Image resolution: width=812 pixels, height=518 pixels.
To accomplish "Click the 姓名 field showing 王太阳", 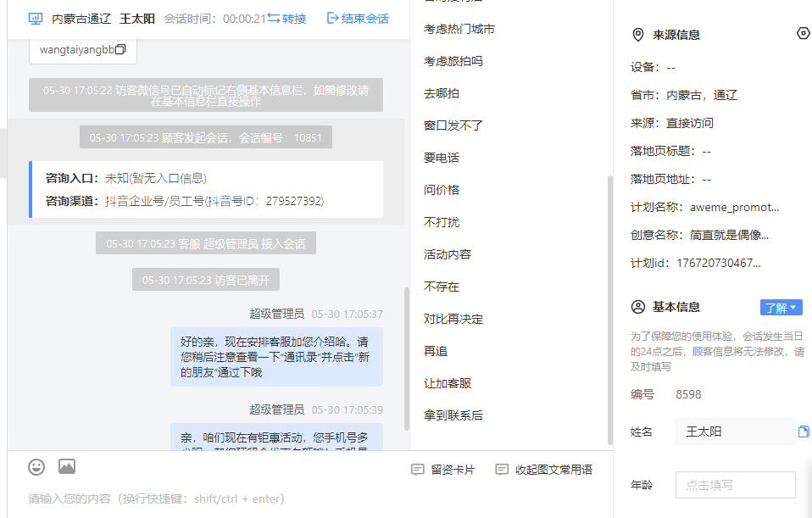I will point(736,432).
